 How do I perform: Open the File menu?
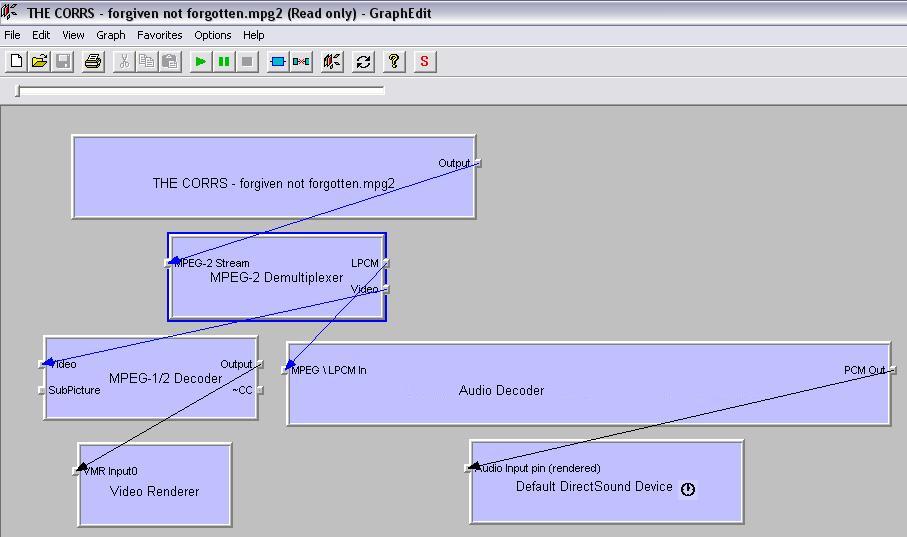click(12, 35)
